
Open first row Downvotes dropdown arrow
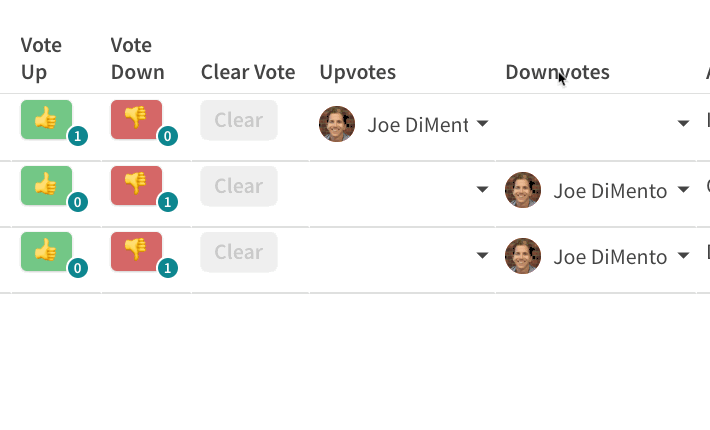(683, 124)
